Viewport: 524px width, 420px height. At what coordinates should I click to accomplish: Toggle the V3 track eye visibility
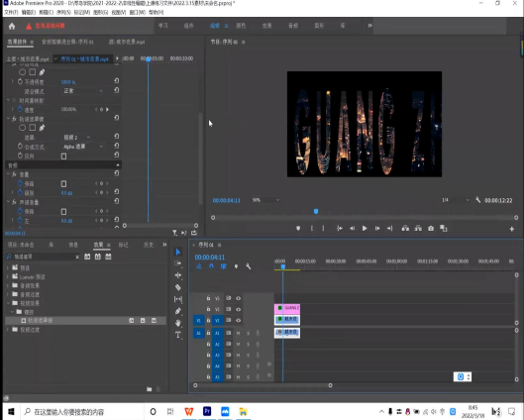239,298
